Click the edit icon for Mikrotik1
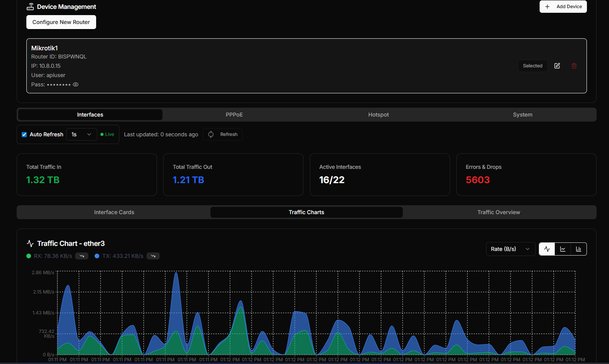The image size is (609, 364). coord(557,66)
